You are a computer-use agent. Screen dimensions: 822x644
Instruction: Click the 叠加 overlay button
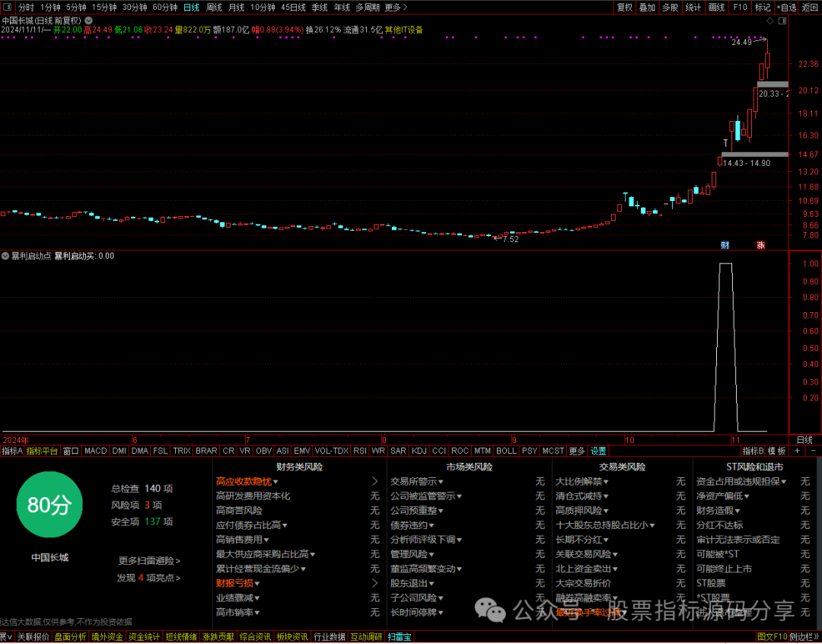[x=648, y=8]
